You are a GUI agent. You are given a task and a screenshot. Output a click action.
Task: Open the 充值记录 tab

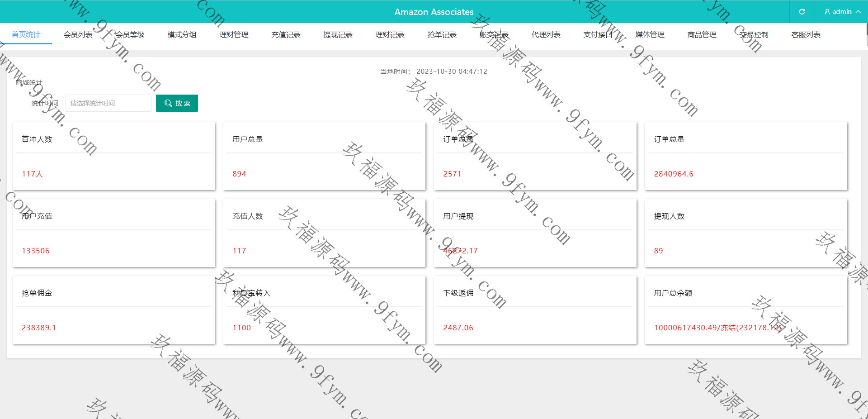(286, 35)
